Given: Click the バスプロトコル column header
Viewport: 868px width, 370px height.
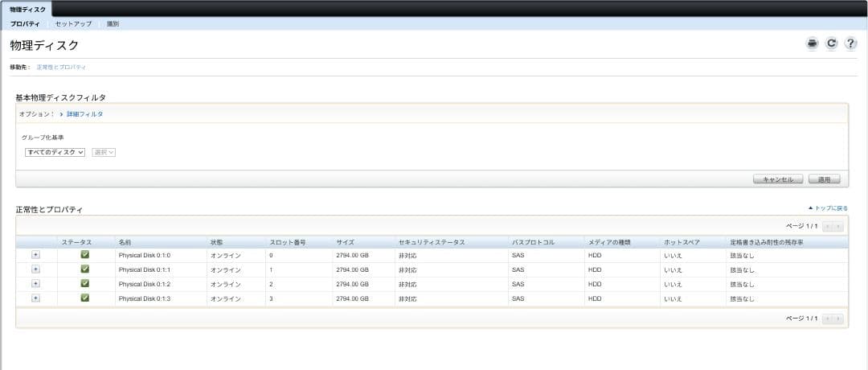Looking at the screenshot, I should click(546, 242).
